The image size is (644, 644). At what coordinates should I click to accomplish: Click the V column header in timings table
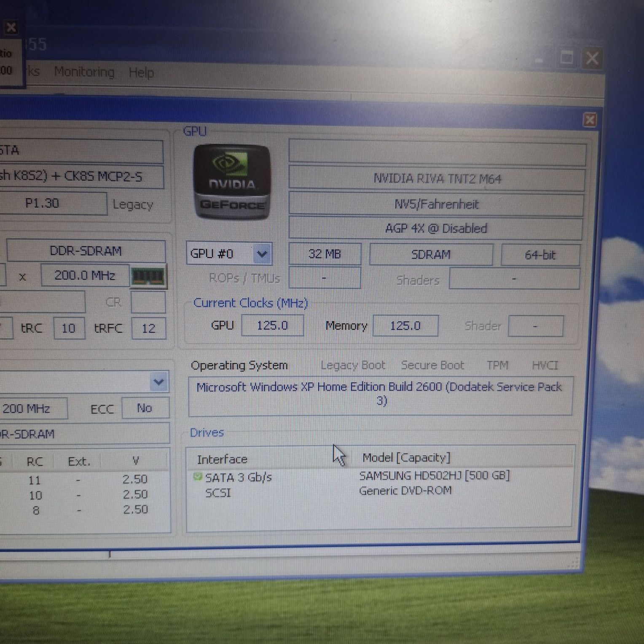coord(136,461)
